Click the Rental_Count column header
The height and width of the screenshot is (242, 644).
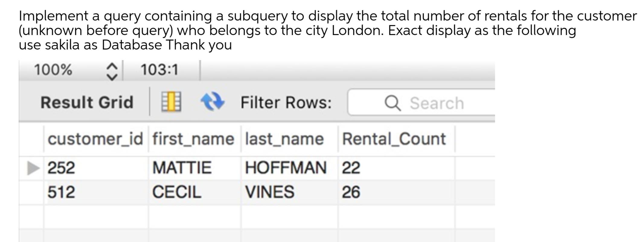(394, 139)
